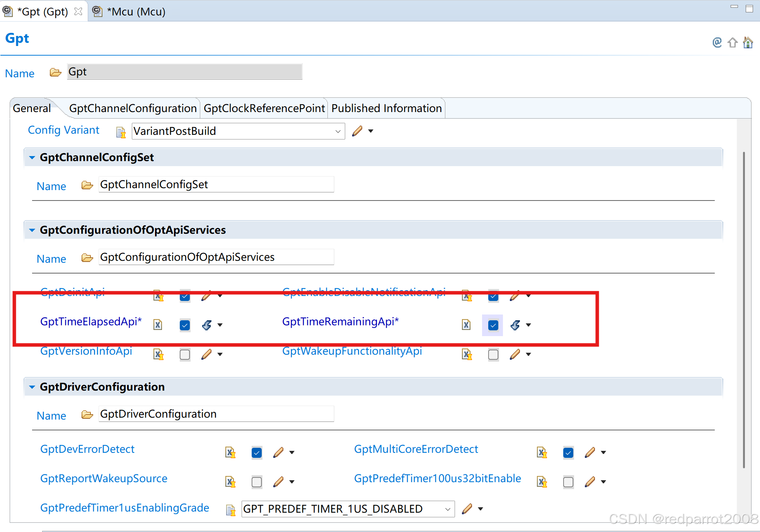
Task: Click pencil edit icon next to Config Variant
Action: click(357, 131)
